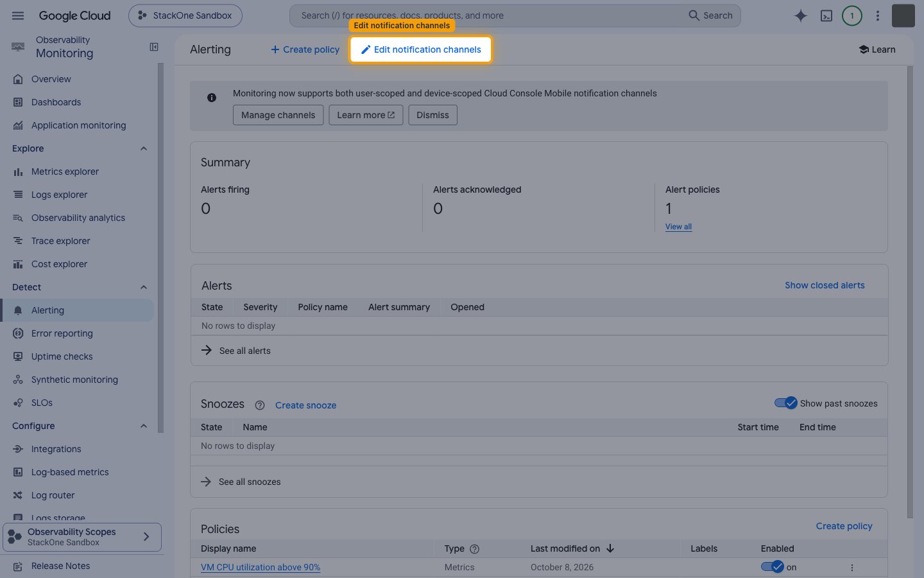
Task: Collapse the Monitoring side panel
Action: (154, 47)
